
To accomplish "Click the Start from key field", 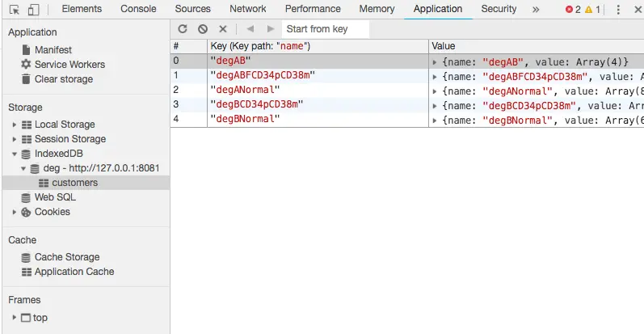I will 325,29.
